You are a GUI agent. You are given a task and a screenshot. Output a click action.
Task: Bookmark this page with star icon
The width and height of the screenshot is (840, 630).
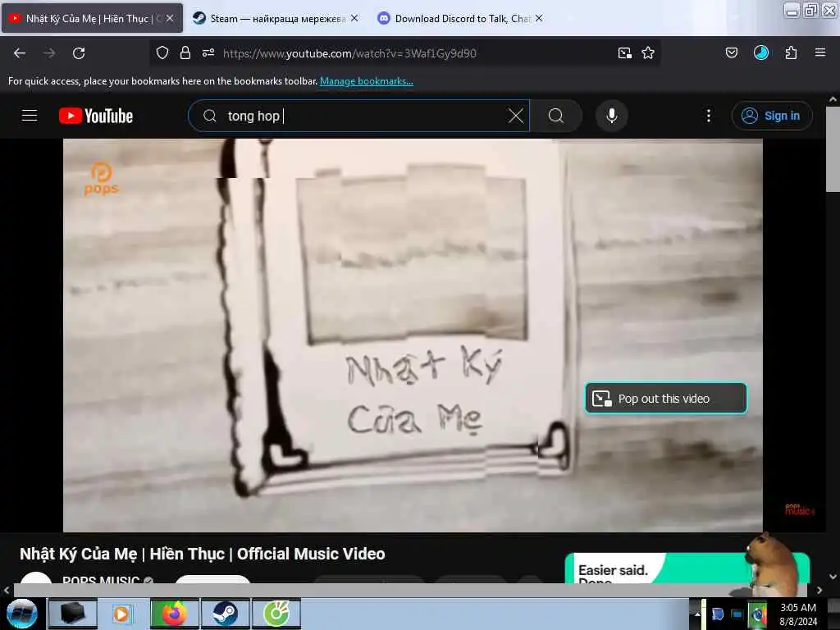coord(648,53)
